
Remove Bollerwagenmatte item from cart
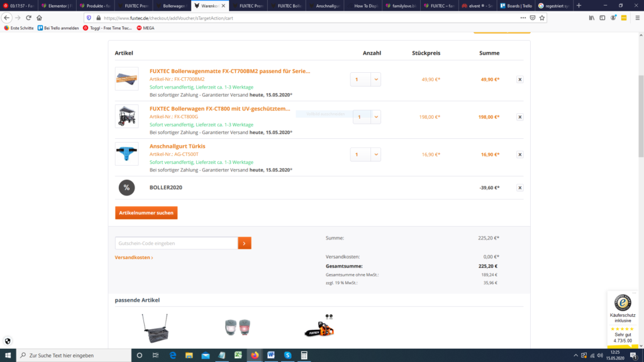520,80
